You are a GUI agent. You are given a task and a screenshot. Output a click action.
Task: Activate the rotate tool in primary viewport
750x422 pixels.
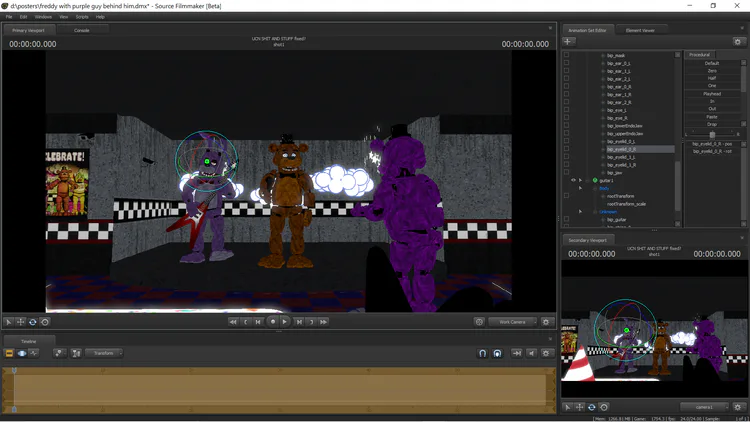[33, 322]
